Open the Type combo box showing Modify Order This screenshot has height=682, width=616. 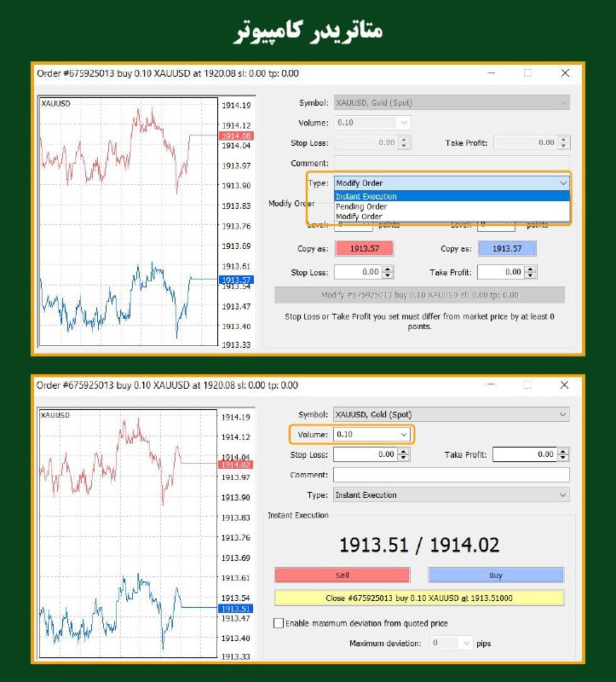[x=452, y=183]
